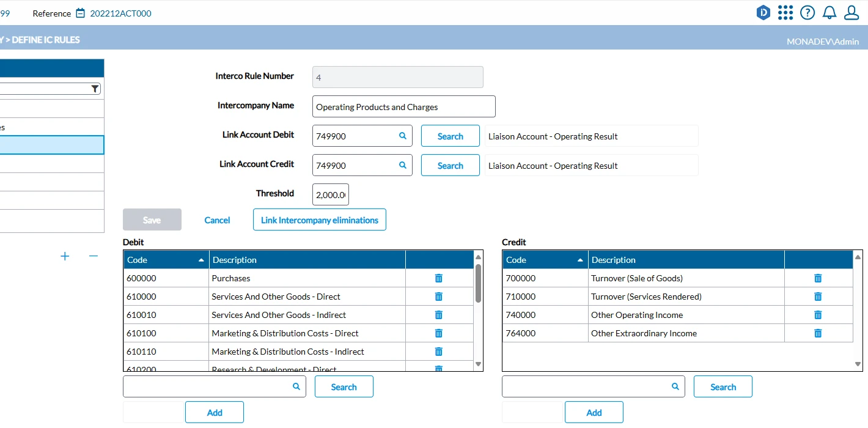Delete the 710000 Turnover Services Rendered row
868x428 pixels.
click(x=818, y=297)
